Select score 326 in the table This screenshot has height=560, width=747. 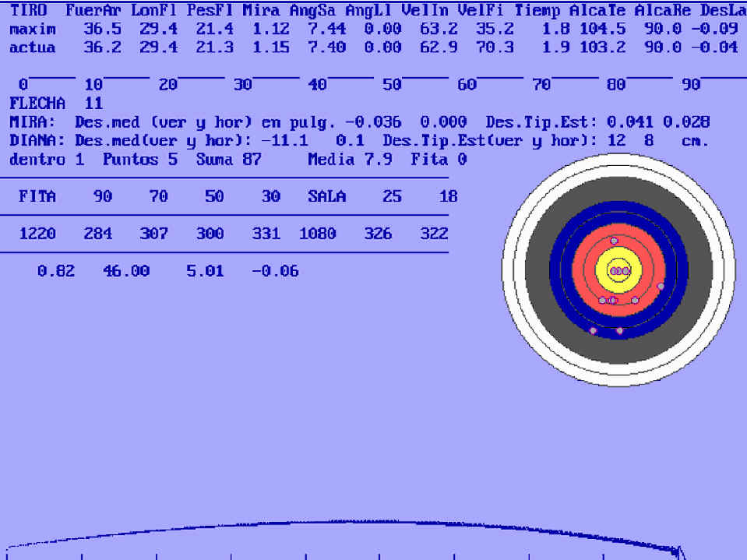point(378,234)
